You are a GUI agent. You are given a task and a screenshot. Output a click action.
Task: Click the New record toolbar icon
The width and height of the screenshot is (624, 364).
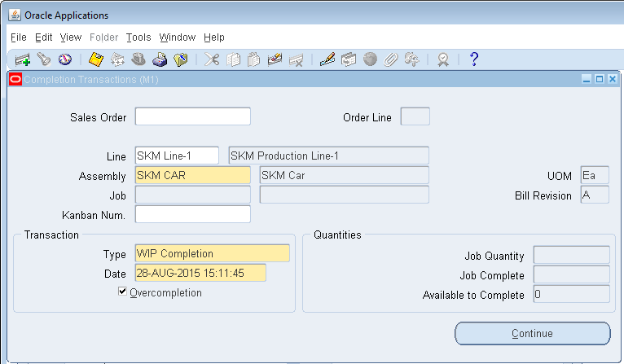pos(23,59)
